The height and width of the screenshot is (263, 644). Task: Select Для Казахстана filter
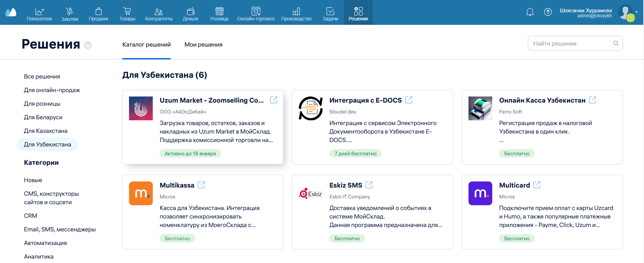click(45, 131)
